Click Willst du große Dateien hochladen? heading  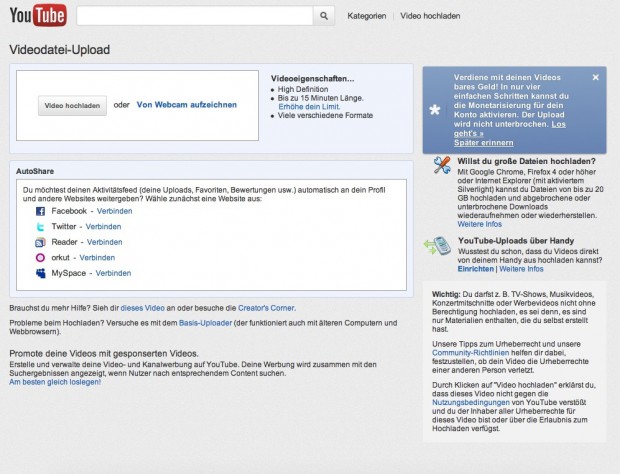526,161
